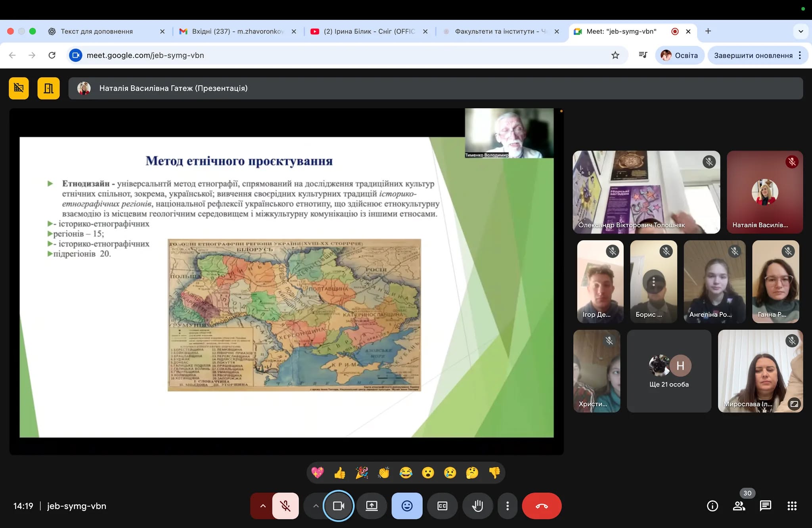Open more options three-dot menu in call bar
This screenshot has width=812, height=528.
(x=507, y=506)
